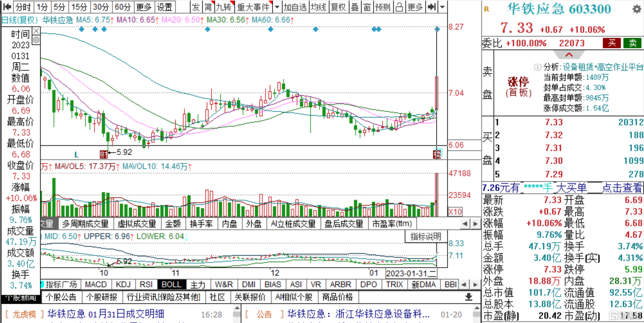Collapse the analysis panel with red chevron
This screenshot has height=323, width=644.
click(569, 55)
